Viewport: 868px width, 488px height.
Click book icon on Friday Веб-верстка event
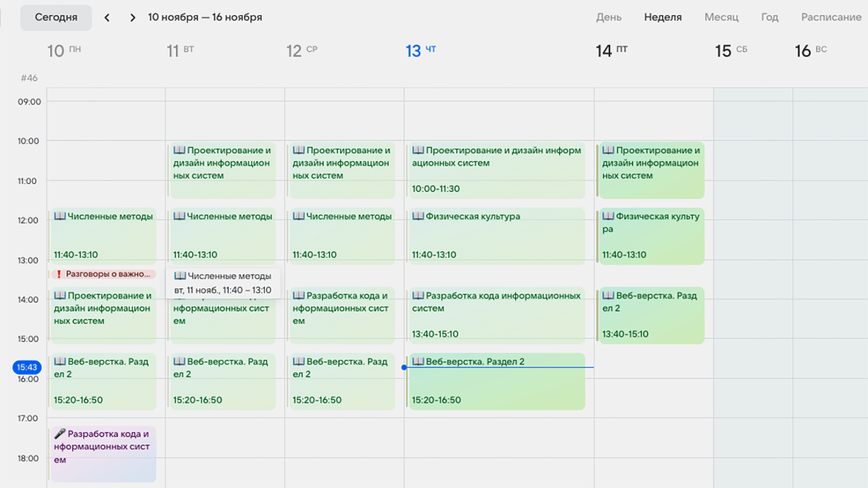point(608,295)
